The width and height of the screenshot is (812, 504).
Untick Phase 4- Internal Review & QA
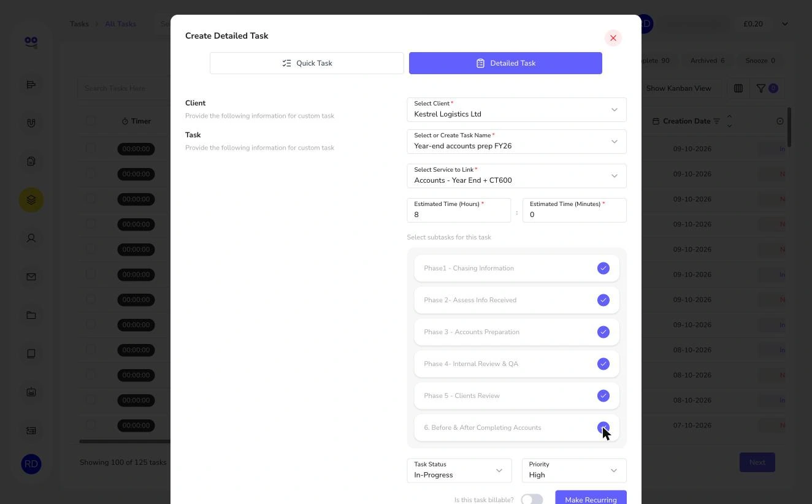tap(603, 364)
